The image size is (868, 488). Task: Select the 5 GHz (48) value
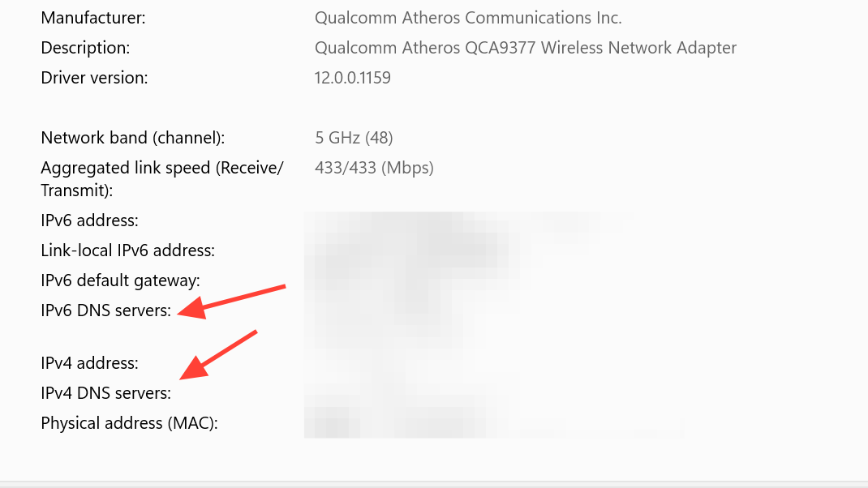pyautogui.click(x=354, y=138)
